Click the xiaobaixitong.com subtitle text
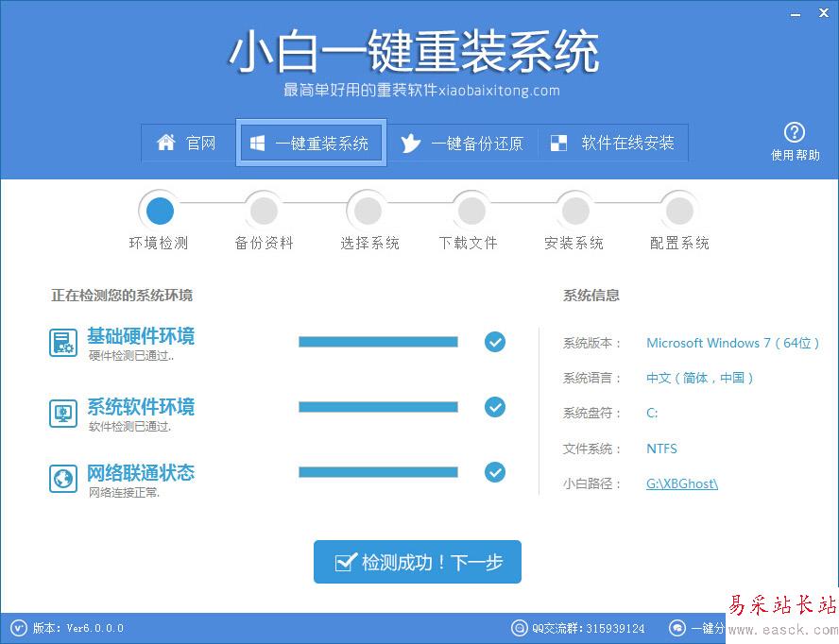Viewport: 839px width, 644px height. 499,91
